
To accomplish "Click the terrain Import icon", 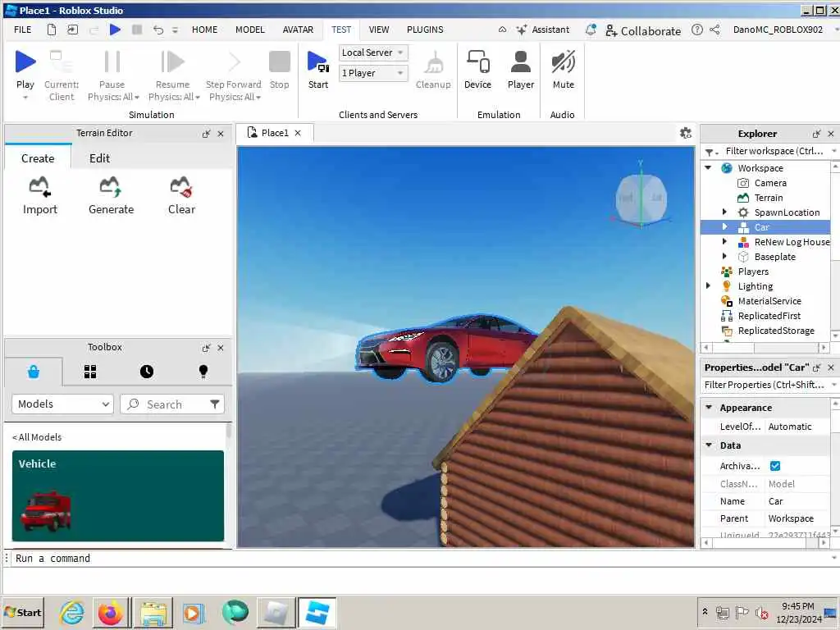I will coord(39,187).
